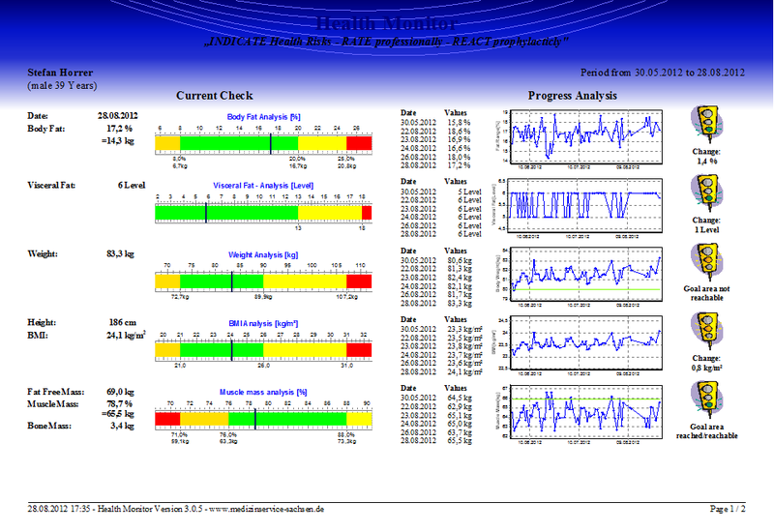
Task: Click the visceral fat entry '5 Level'
Action: tap(469, 192)
